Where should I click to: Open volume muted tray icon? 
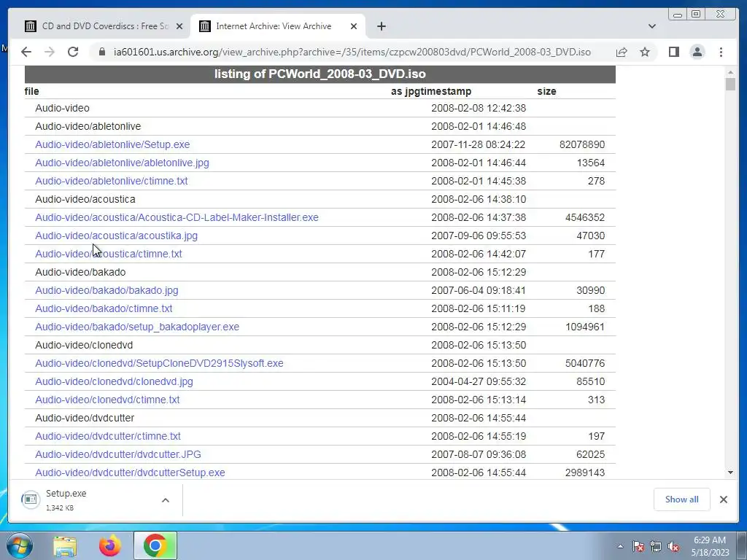tap(673, 546)
